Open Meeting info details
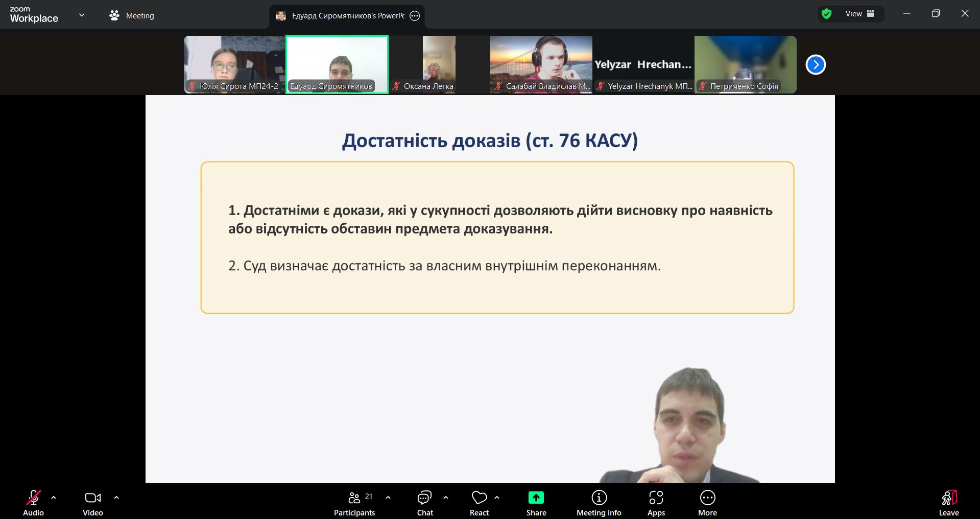The height and width of the screenshot is (519, 980). pyautogui.click(x=599, y=503)
